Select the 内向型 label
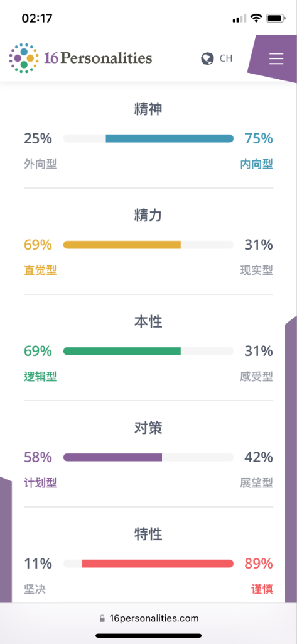 click(x=256, y=164)
